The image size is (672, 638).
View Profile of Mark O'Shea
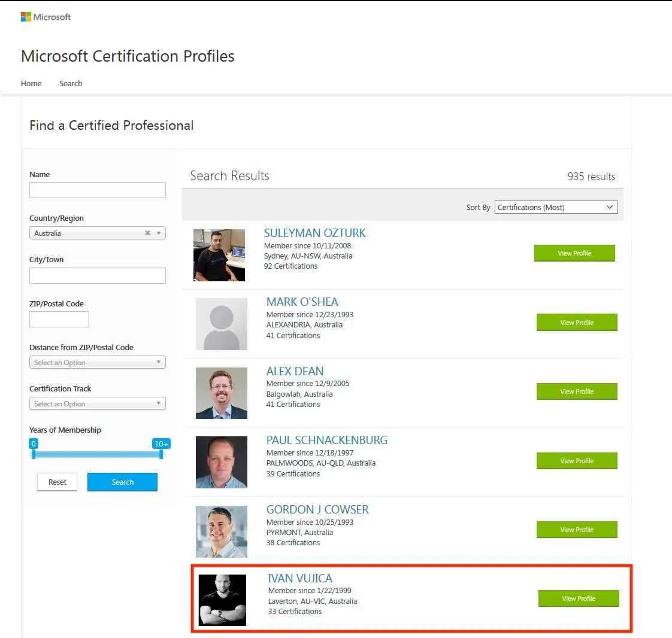click(577, 323)
